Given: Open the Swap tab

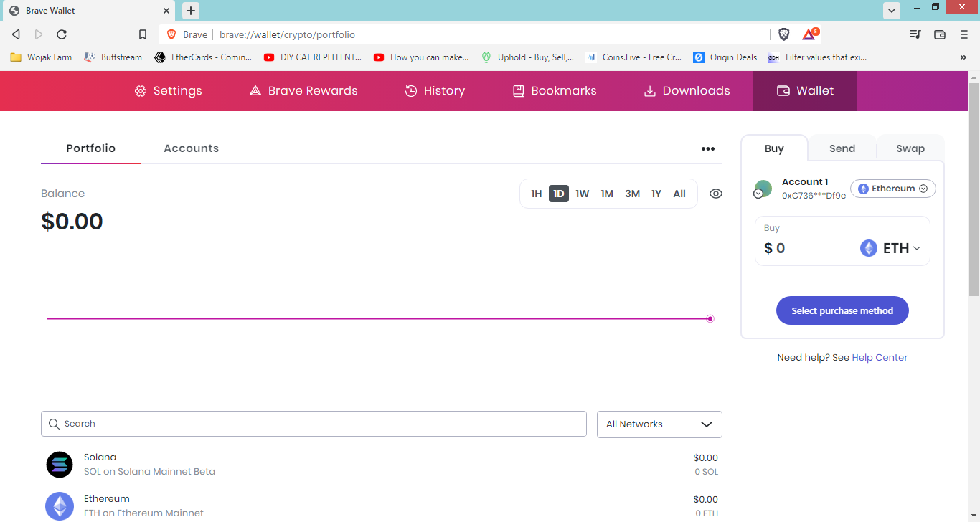Looking at the screenshot, I should 910,148.
